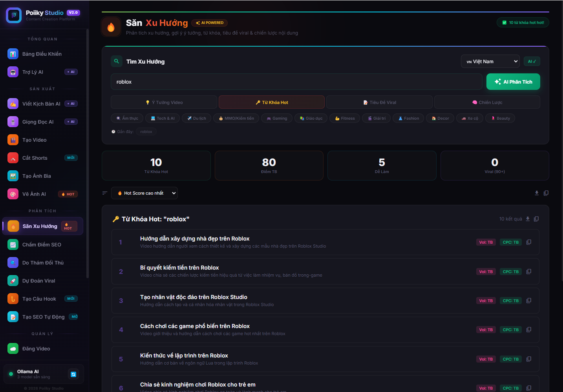Click copy-all icon above results list

point(546,193)
